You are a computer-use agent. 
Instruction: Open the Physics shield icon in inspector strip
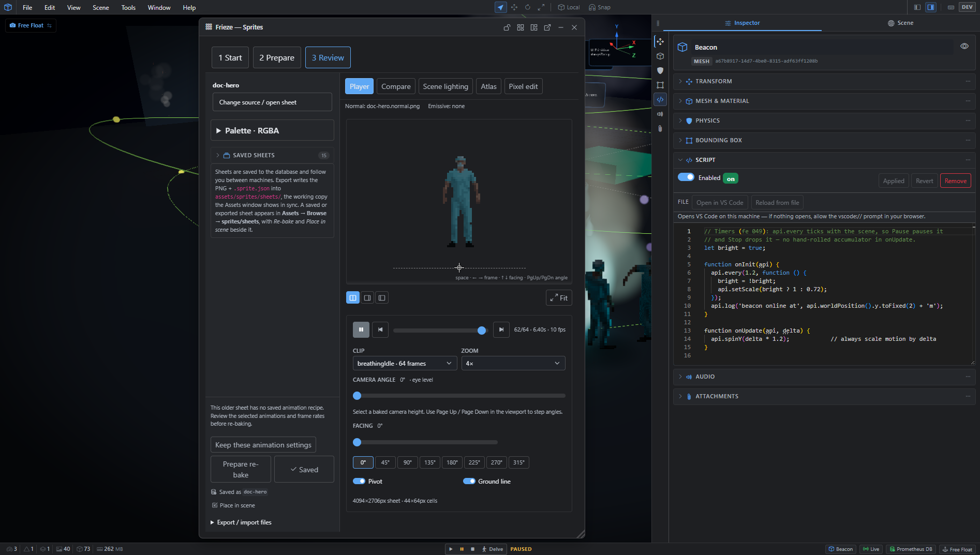point(660,70)
